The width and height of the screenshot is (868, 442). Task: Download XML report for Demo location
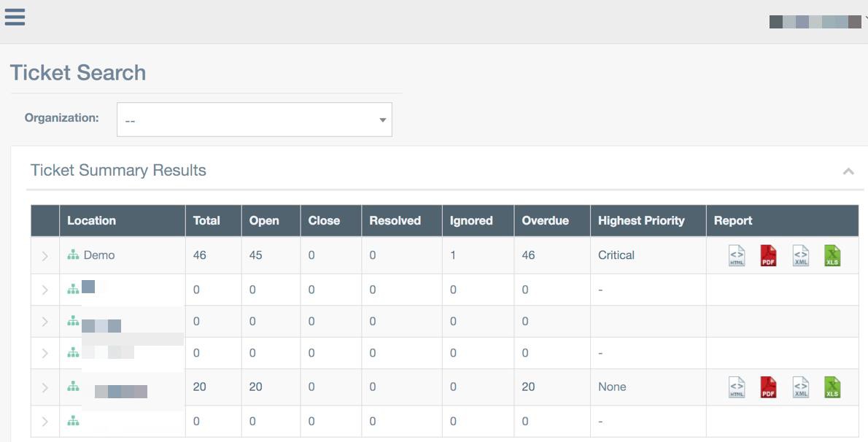coord(800,255)
